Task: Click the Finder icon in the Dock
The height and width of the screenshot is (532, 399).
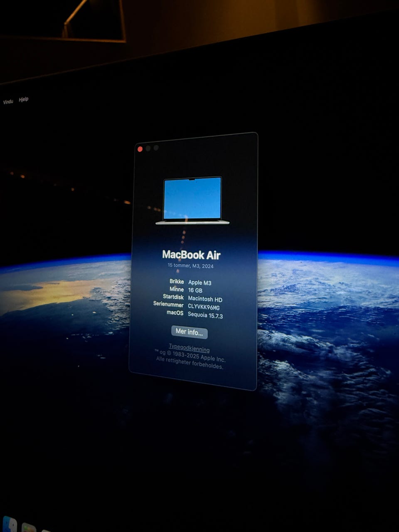Action: (x=10, y=524)
